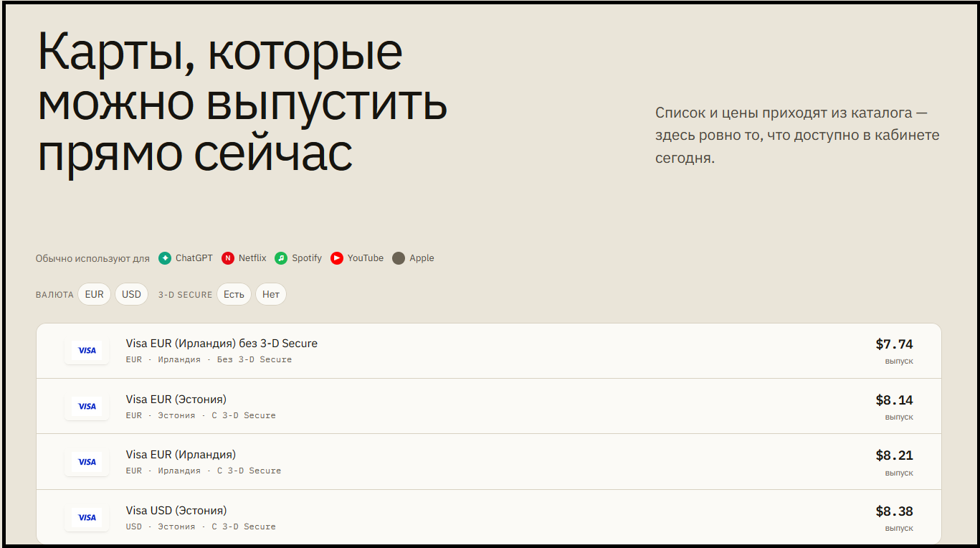Click 'EUR · Эстония · С 3-D Secure' subtitle

[201, 415]
